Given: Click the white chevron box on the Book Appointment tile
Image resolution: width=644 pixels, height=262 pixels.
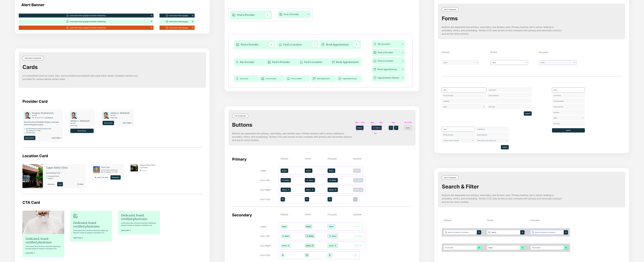Looking at the screenshot, I should click(357, 45).
